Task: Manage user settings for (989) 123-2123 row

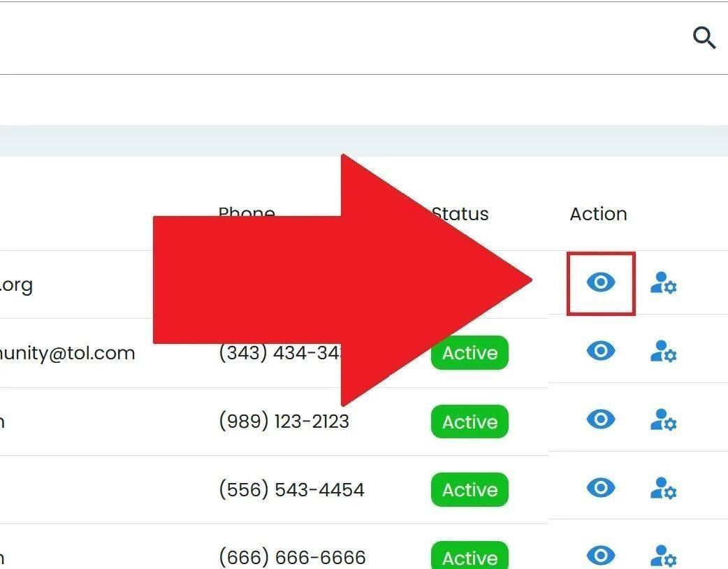Action: [x=663, y=420]
